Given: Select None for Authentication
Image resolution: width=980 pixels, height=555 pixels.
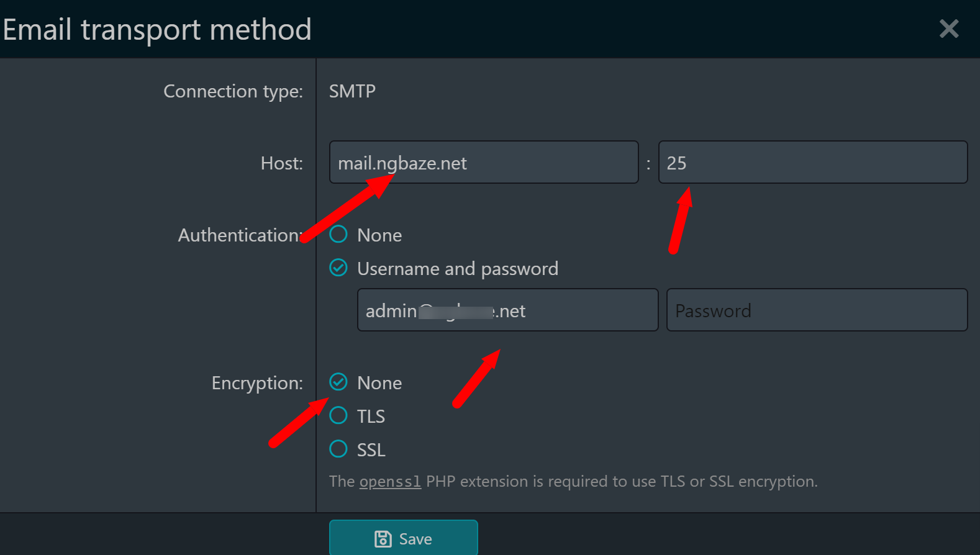Looking at the screenshot, I should pos(338,235).
